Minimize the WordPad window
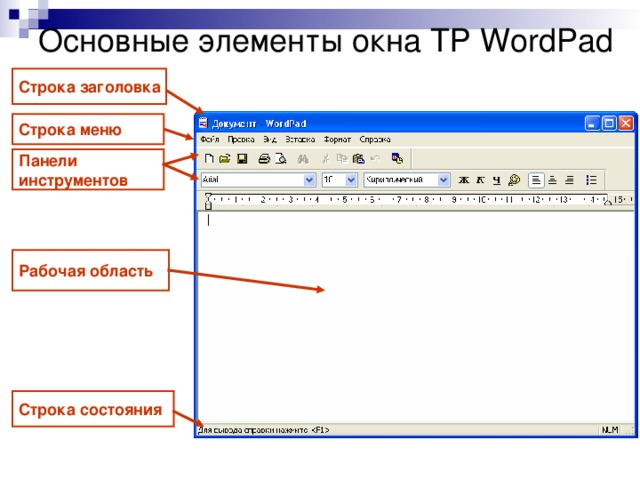 (x=592, y=123)
